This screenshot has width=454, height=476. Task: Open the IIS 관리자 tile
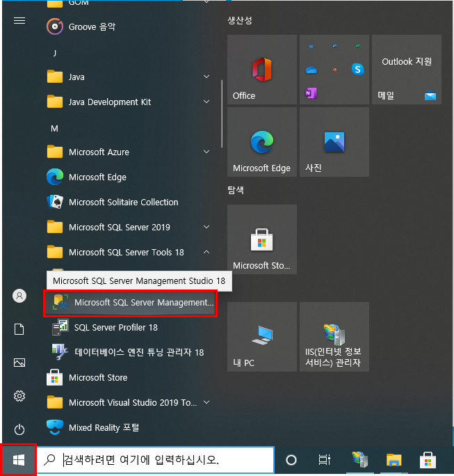coord(334,337)
